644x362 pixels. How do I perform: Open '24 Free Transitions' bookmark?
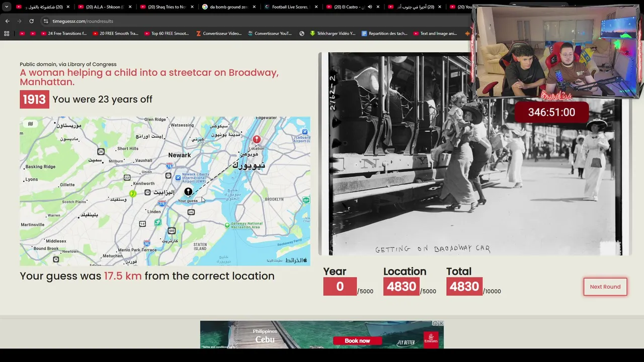point(64,34)
